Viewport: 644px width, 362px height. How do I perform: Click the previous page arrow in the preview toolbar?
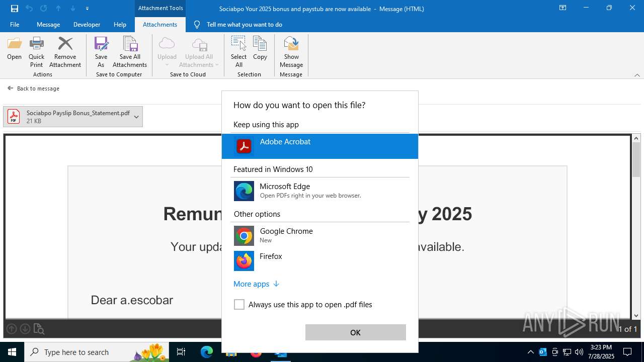coord(12,329)
